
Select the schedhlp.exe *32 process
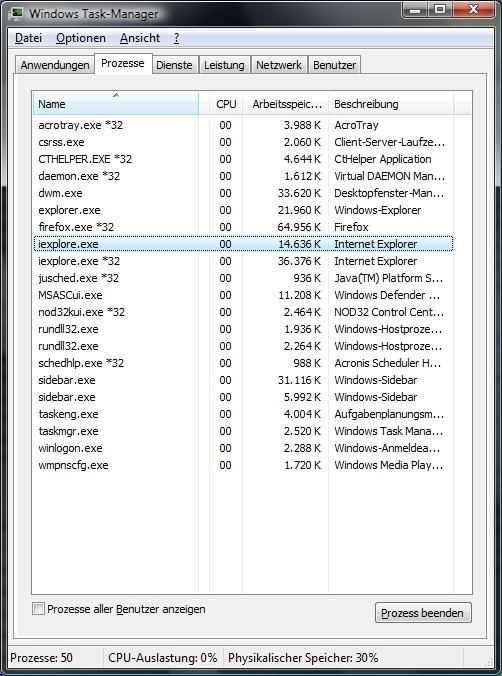click(x=243, y=363)
